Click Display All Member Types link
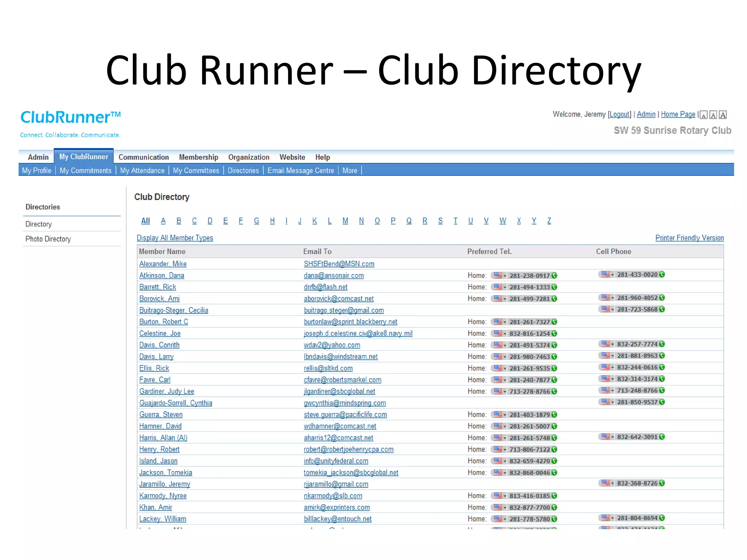The width and height of the screenshot is (747, 560). (175, 238)
